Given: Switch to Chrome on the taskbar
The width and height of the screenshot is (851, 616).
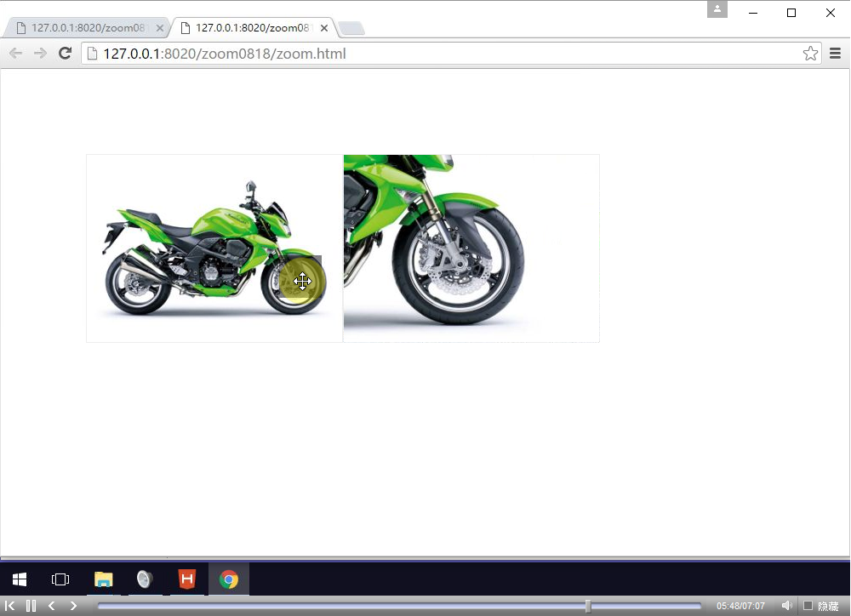Looking at the screenshot, I should pyautogui.click(x=228, y=579).
